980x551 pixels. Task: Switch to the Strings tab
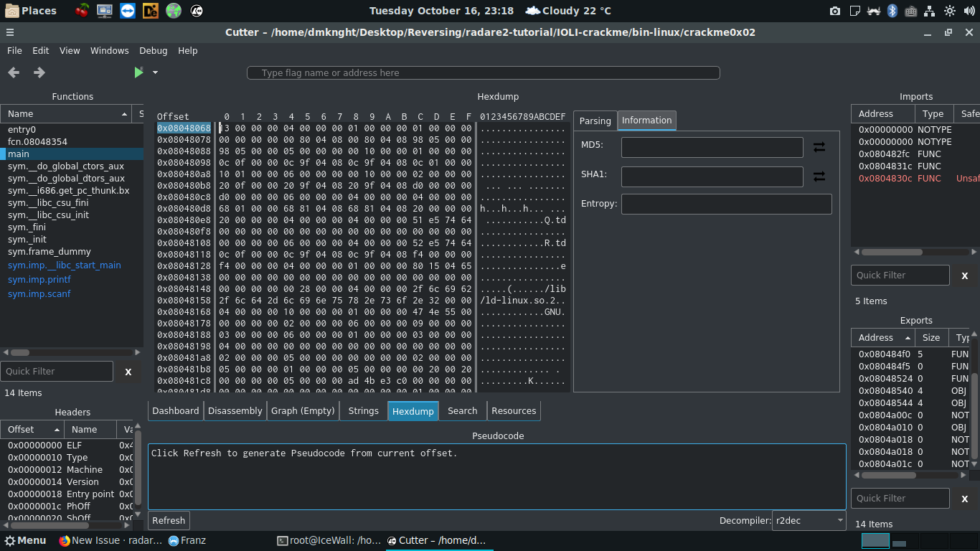[x=363, y=410]
